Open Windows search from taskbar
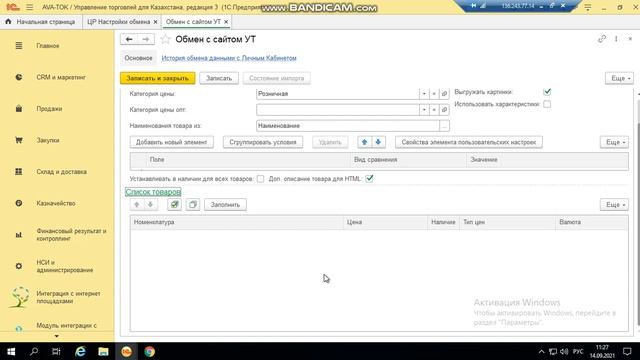 [34, 351]
